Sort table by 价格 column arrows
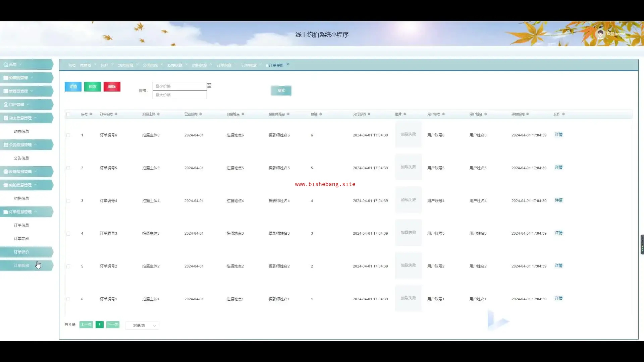The width and height of the screenshot is (644, 362). (x=321, y=114)
